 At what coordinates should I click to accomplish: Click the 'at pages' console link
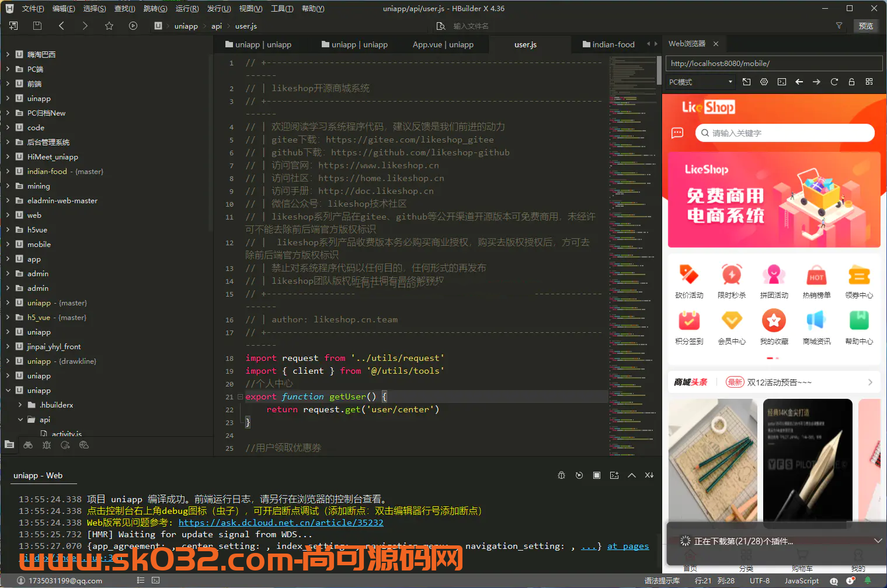(628, 546)
